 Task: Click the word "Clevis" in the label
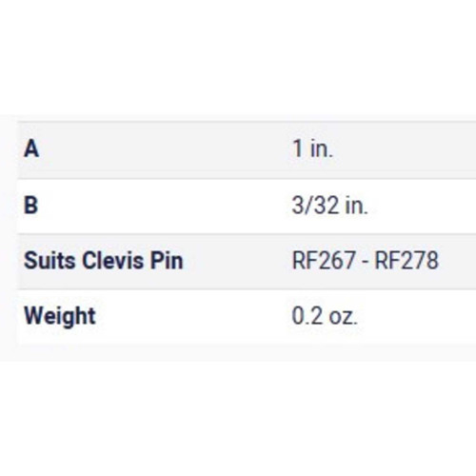pyautogui.click(x=112, y=261)
